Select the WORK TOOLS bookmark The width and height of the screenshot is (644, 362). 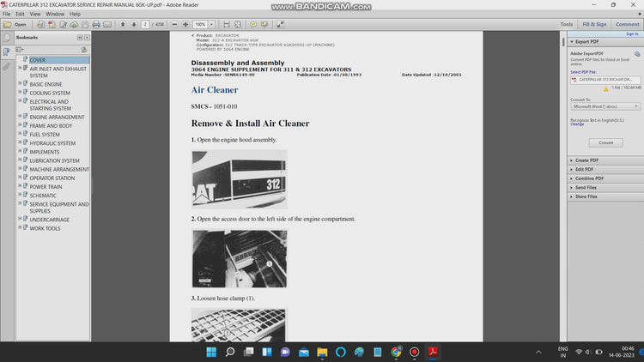45,229
